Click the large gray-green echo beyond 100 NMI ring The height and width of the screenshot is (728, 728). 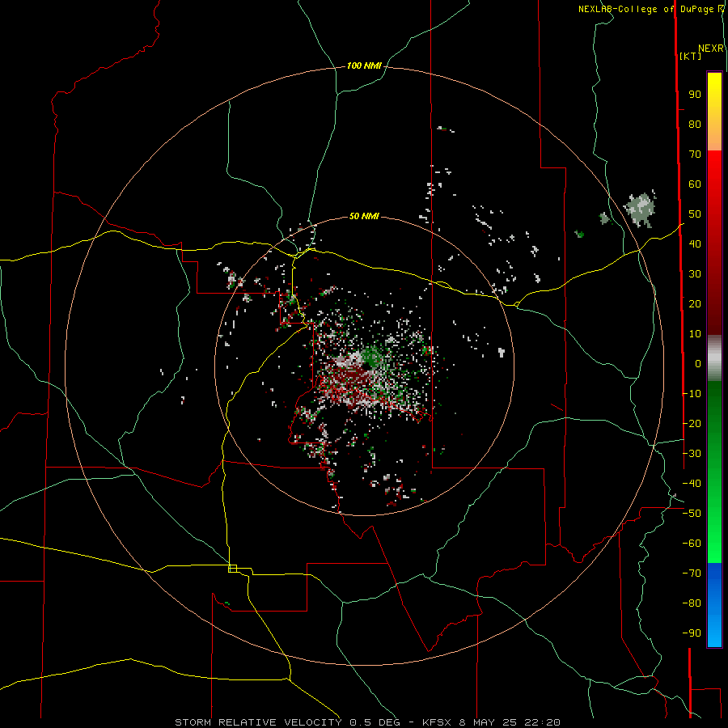coord(641,209)
